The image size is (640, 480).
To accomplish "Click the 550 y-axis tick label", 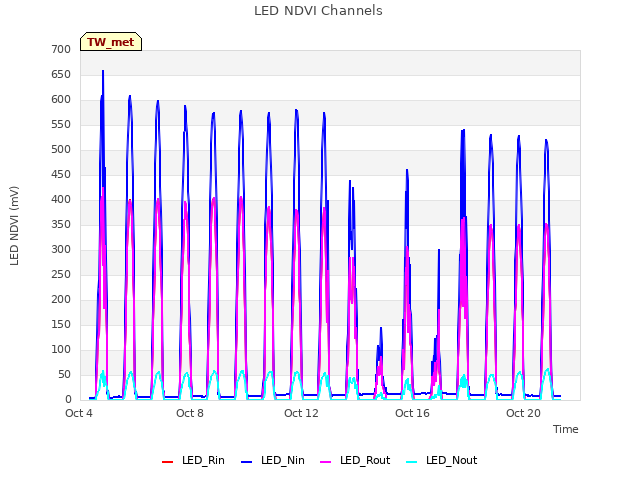I will coord(61,124).
